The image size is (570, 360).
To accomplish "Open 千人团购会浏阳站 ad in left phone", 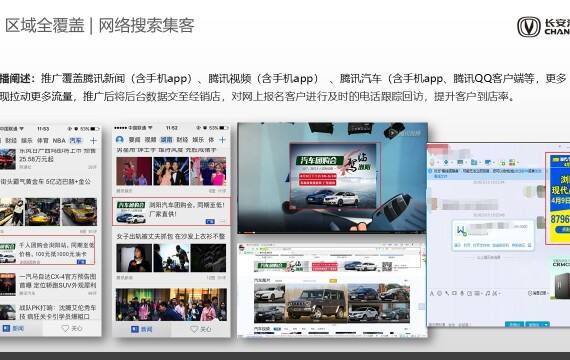I will (x=47, y=249).
